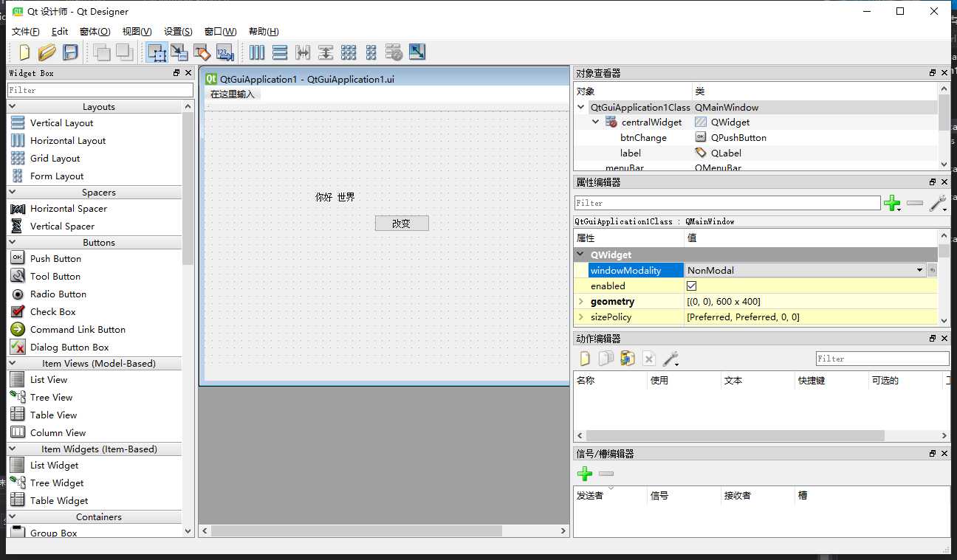Close the Object Inspector (对象查看器) panel
The height and width of the screenshot is (560, 957).
pyautogui.click(x=944, y=73)
